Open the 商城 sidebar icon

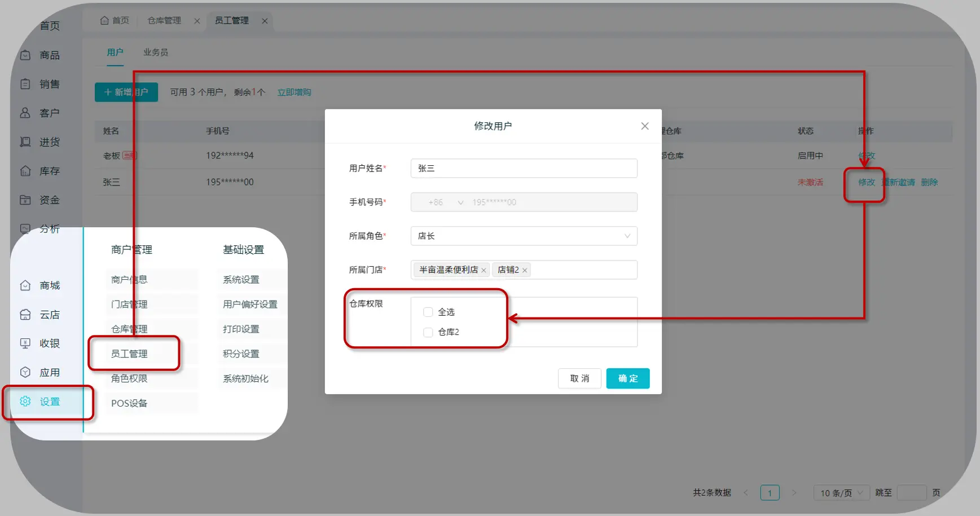coord(25,285)
